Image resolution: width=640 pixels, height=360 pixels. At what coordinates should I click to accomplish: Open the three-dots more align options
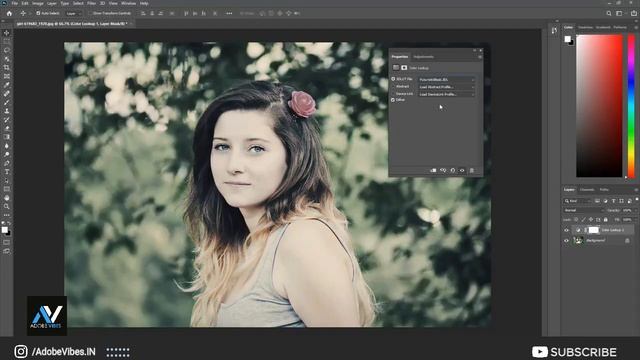coord(229,13)
